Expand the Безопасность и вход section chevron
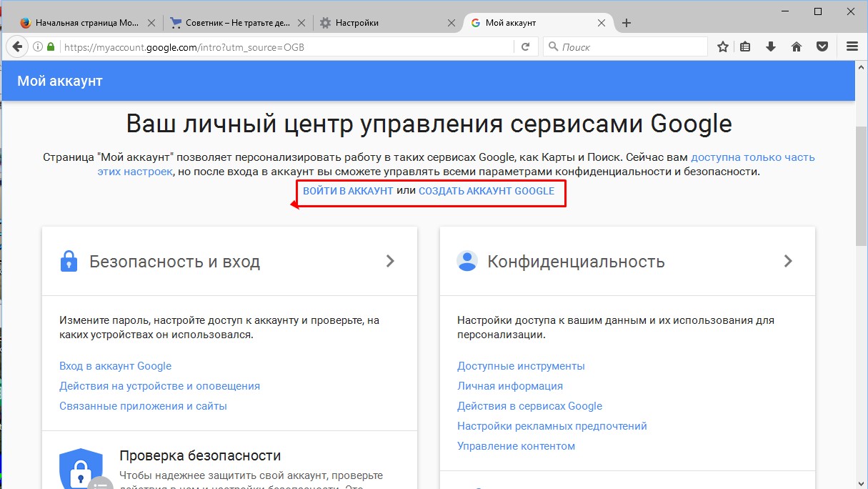The width and height of the screenshot is (868, 489). tap(390, 261)
